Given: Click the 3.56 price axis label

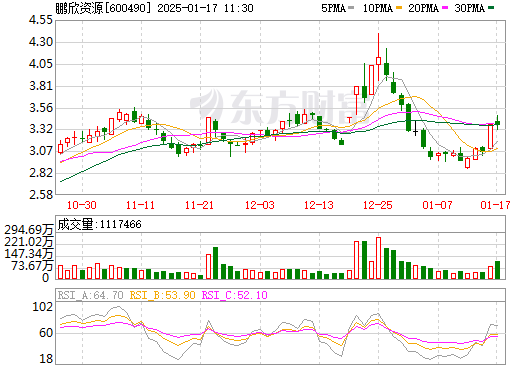Looking at the screenshot, I should click(41, 108).
